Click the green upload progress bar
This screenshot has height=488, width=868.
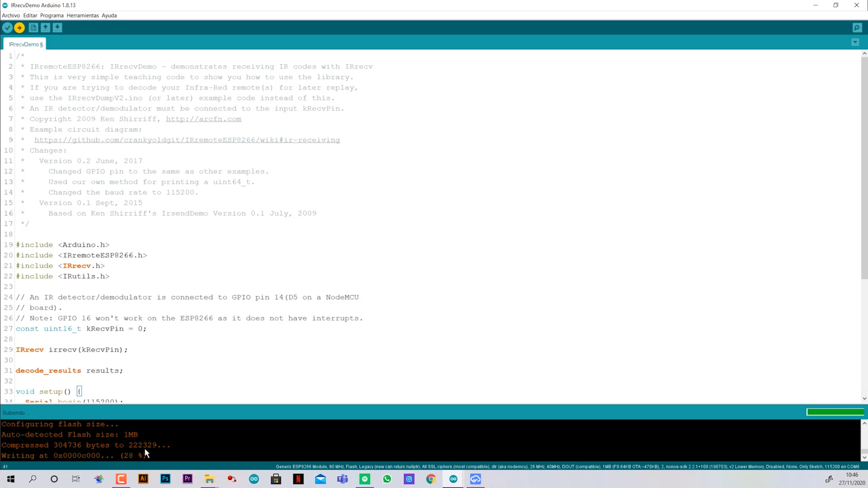click(x=835, y=412)
